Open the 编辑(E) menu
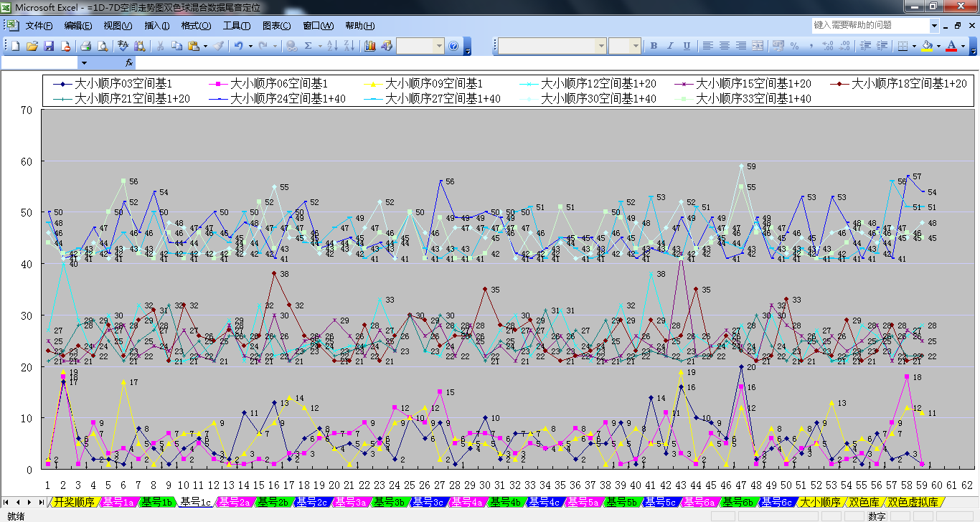This screenshot has width=980, height=522. [x=78, y=26]
